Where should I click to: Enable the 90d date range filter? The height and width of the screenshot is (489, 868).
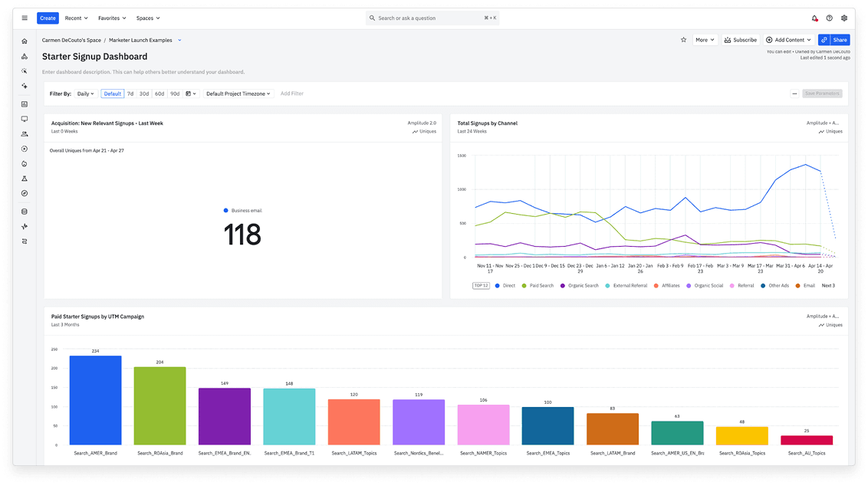(x=174, y=94)
